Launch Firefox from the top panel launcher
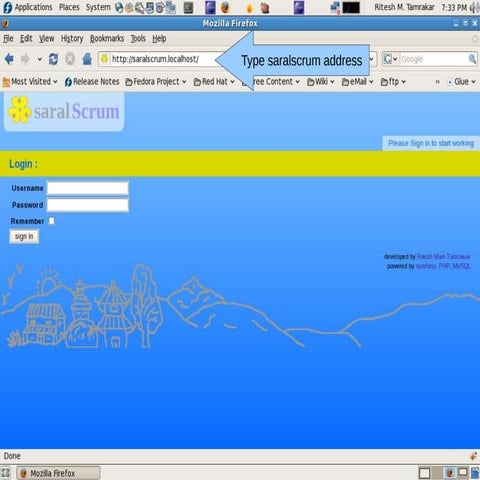 [226, 7]
